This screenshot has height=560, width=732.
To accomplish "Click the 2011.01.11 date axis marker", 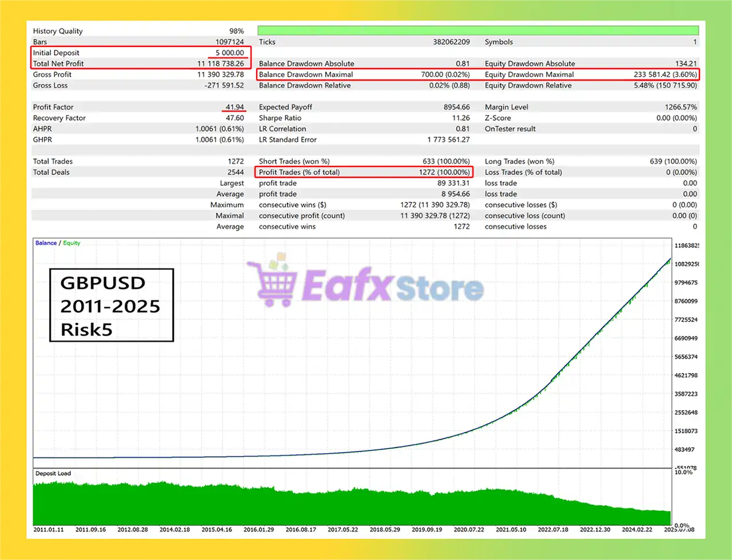I will pos(49,530).
